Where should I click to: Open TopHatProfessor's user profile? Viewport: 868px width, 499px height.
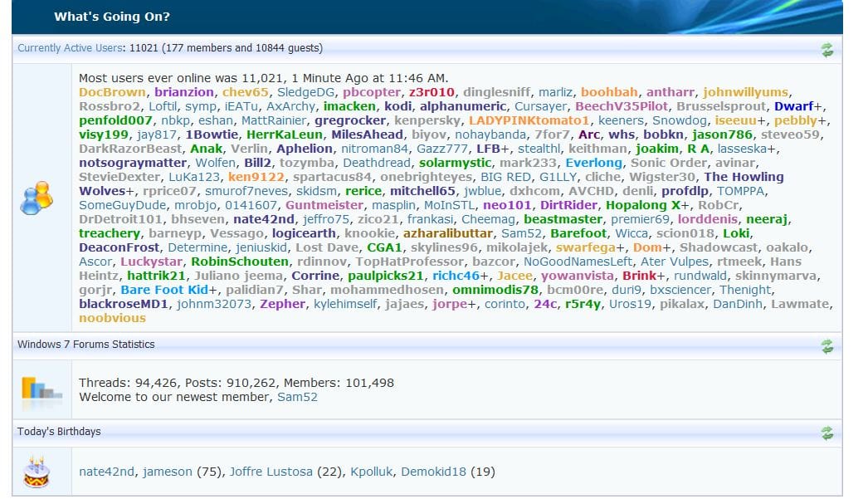pos(410,262)
